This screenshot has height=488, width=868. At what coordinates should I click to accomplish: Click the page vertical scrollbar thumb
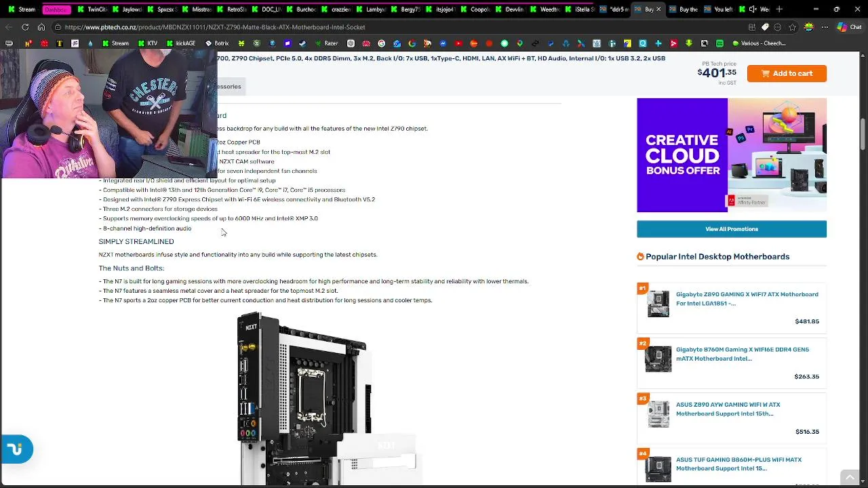tap(863, 135)
